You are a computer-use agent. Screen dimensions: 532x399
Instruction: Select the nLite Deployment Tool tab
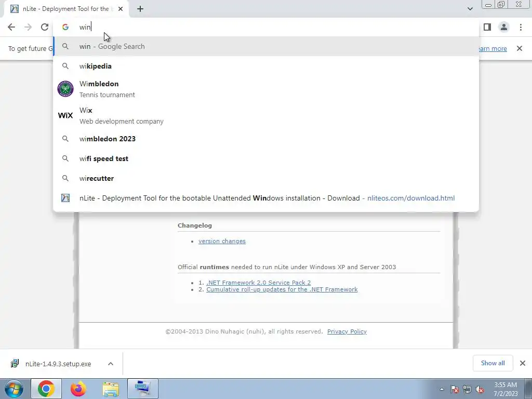pos(66,9)
